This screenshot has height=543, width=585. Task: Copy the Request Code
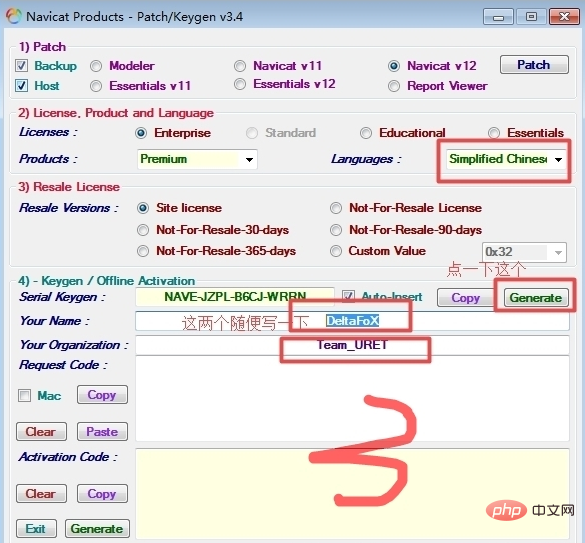[x=102, y=395]
